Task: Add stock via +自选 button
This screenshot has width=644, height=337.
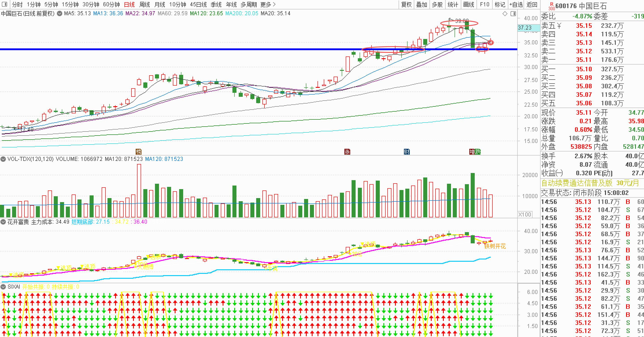Action: click(516, 4)
